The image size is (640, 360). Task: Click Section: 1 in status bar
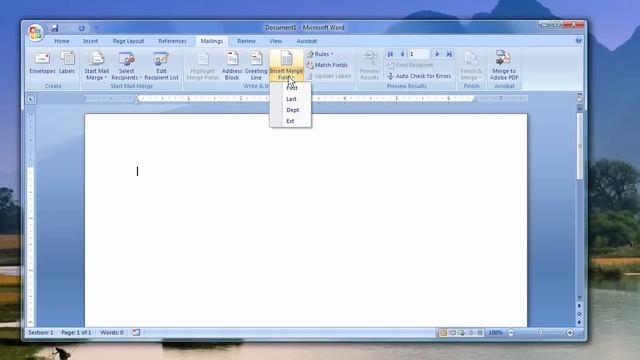41,333
